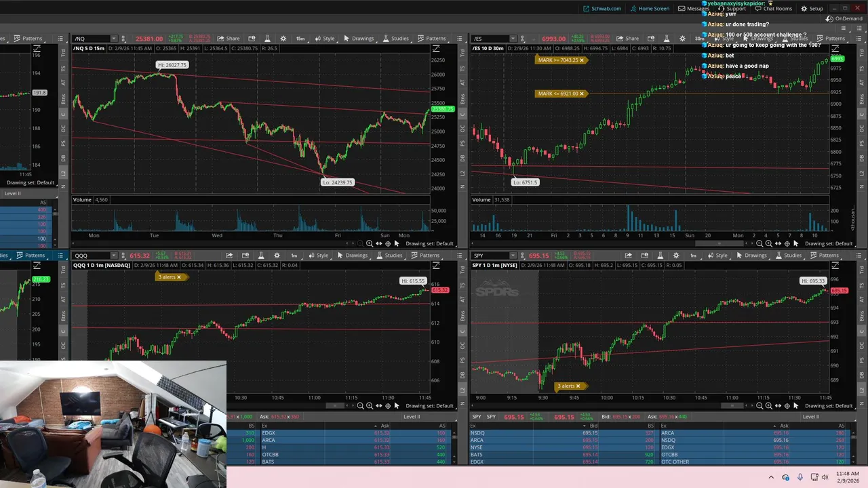Open chart settings gear in /ES chart
Screen dimensions: 868x488
[683, 39]
